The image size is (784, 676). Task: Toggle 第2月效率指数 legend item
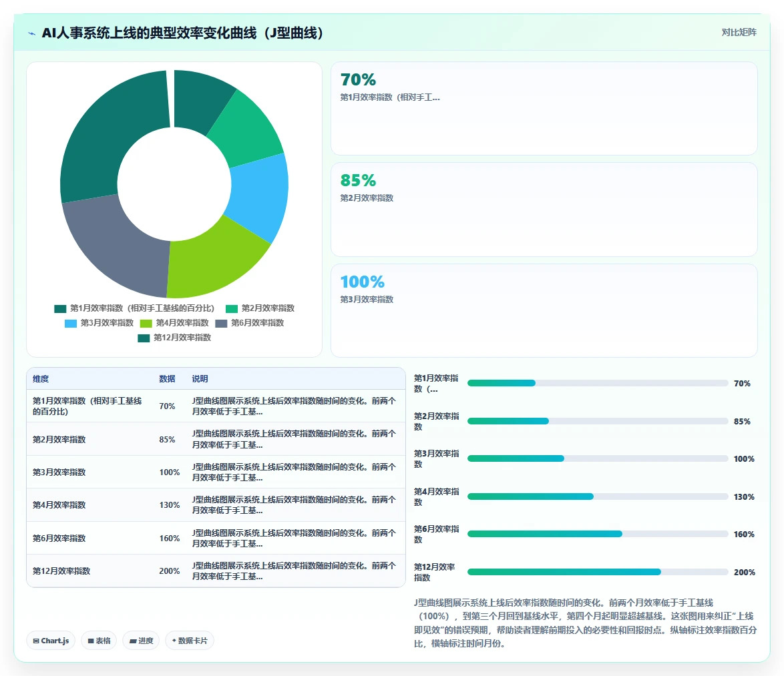pos(260,308)
